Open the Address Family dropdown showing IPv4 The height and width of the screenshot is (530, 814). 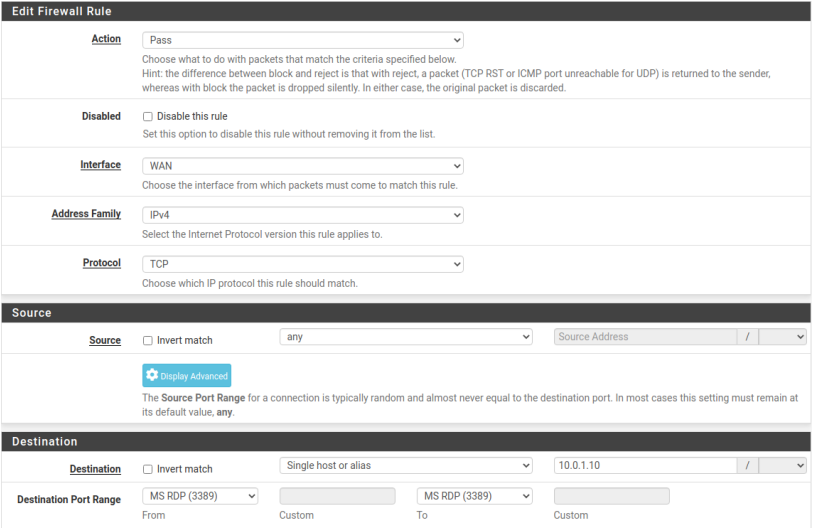point(303,215)
